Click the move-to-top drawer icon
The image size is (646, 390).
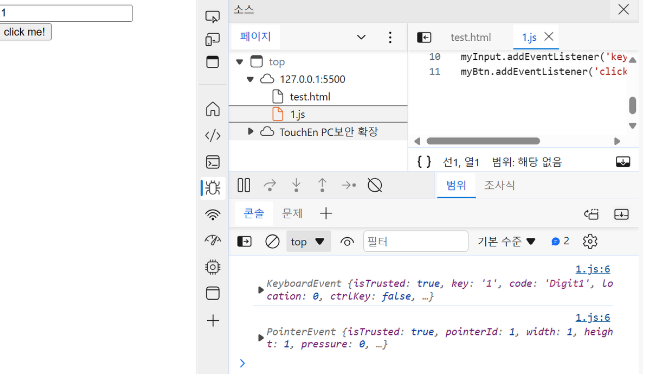(592, 214)
